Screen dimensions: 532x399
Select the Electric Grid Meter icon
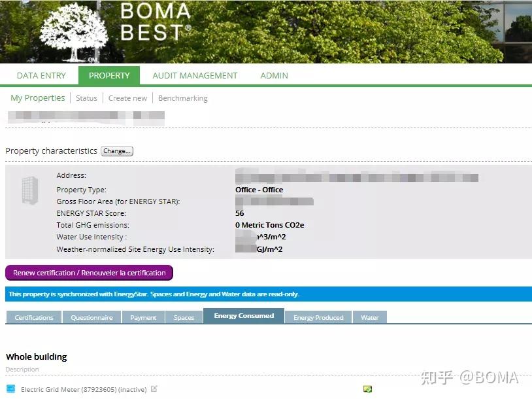[12, 389]
